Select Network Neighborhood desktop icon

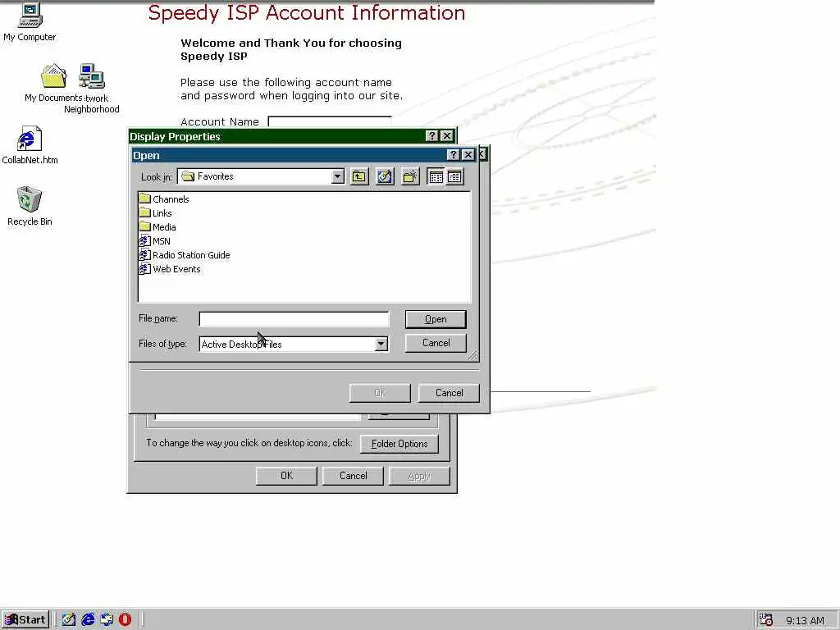click(92, 76)
